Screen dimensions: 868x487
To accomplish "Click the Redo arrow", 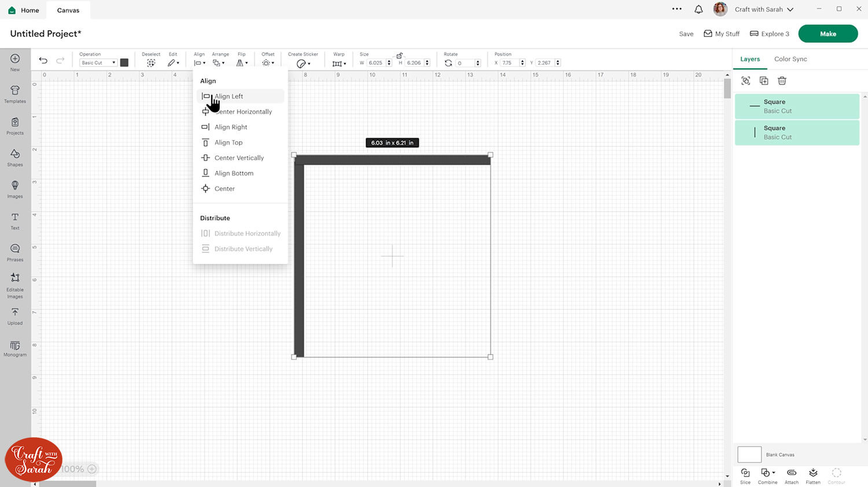I will tap(60, 60).
